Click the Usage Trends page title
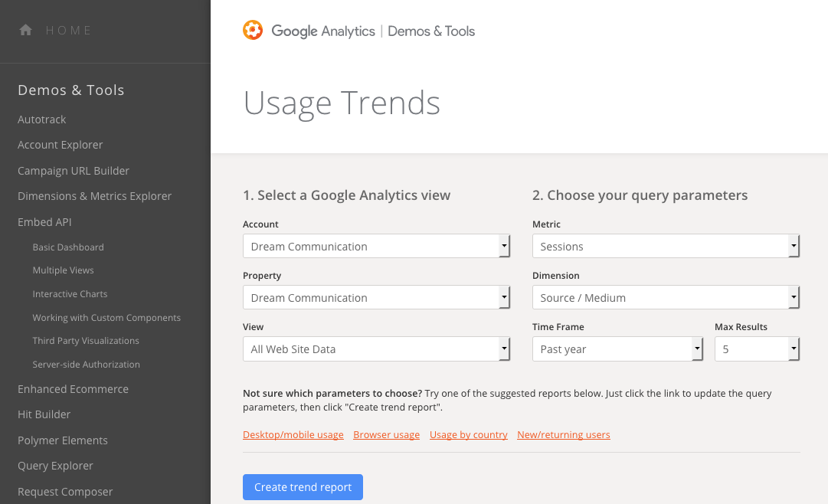 (x=342, y=103)
